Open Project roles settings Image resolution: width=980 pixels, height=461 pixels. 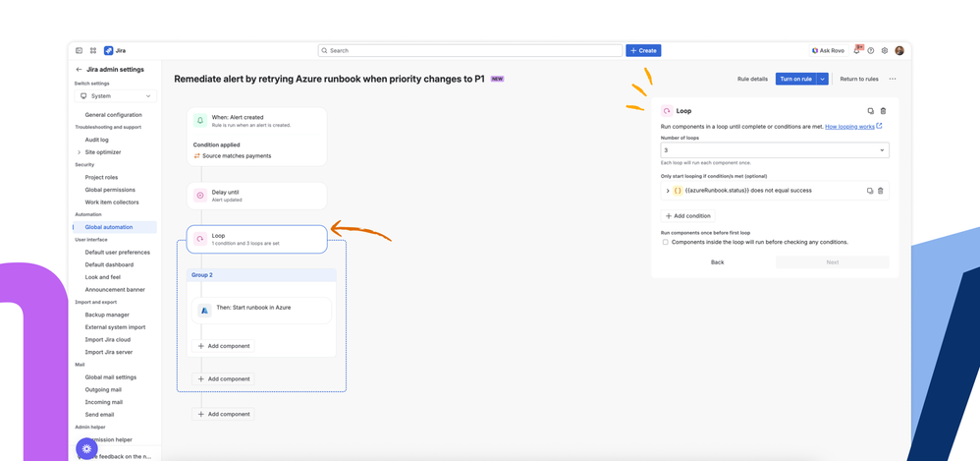pyautogui.click(x=101, y=177)
